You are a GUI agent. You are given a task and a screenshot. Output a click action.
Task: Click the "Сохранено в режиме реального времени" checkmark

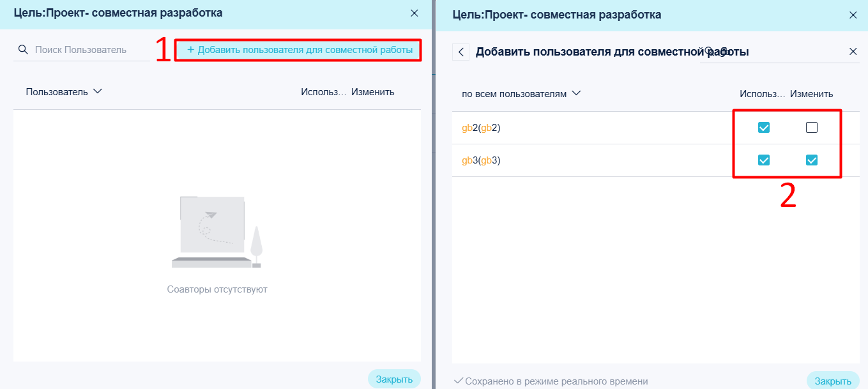tap(458, 381)
